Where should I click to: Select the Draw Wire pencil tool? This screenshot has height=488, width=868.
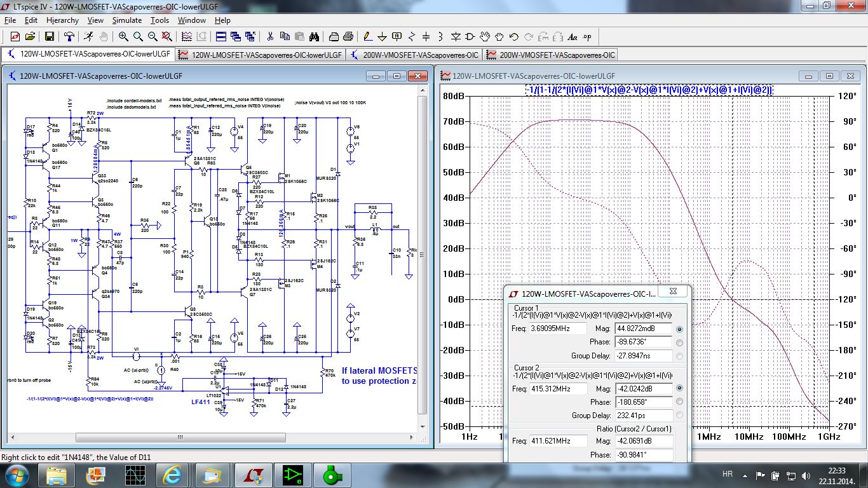pos(368,36)
